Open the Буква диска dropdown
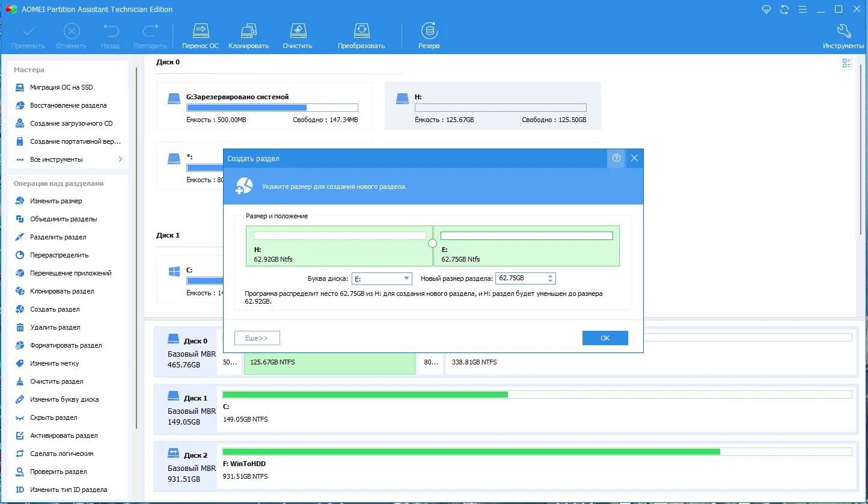The height and width of the screenshot is (504, 868). click(382, 278)
